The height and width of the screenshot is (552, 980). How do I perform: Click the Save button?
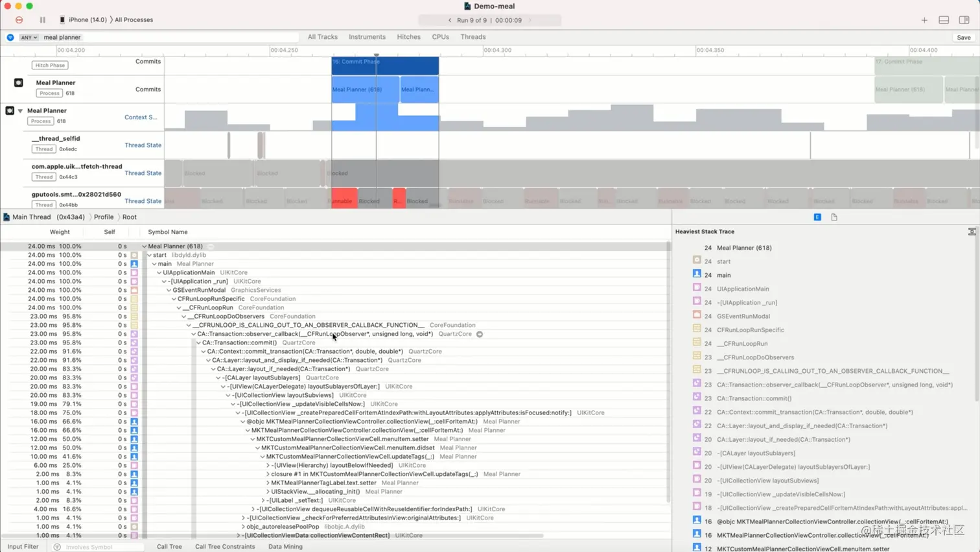pyautogui.click(x=964, y=38)
